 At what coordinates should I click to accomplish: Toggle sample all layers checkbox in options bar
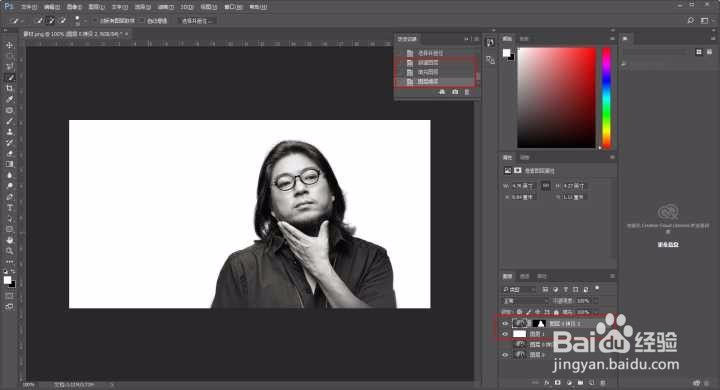tap(96, 21)
